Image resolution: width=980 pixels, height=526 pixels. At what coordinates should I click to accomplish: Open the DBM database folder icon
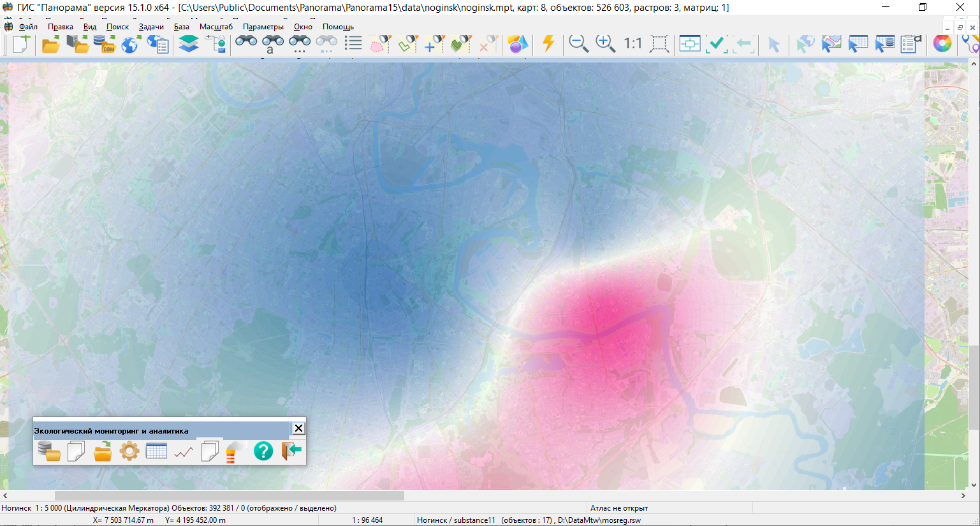click(104, 44)
